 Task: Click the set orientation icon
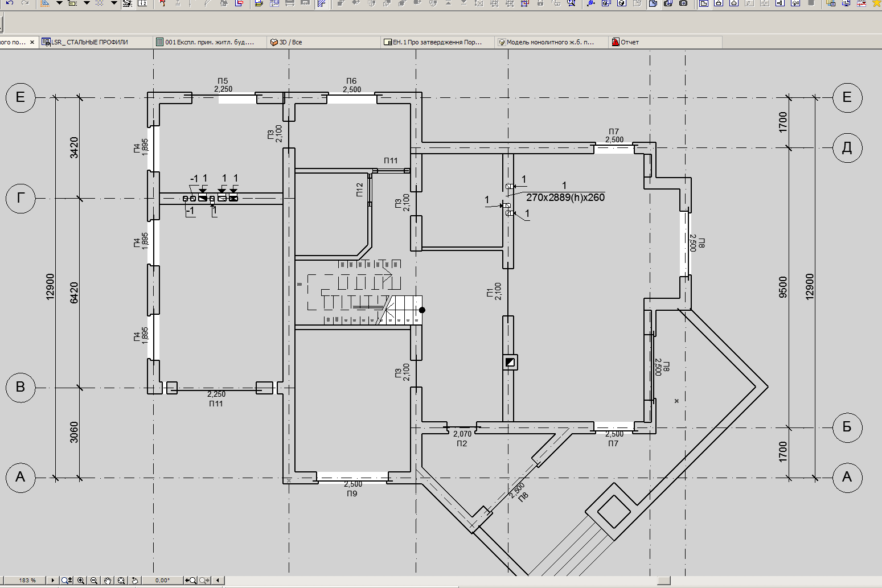coord(135,581)
